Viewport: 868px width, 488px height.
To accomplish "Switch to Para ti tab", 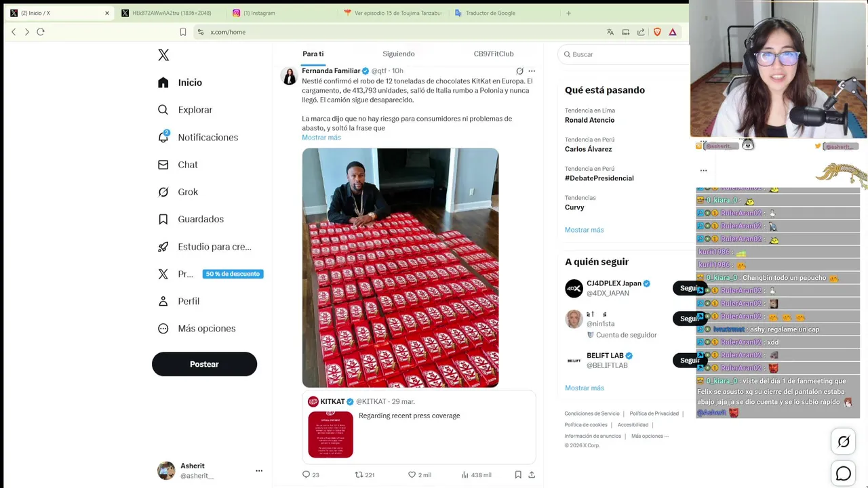I will pyautogui.click(x=313, y=54).
